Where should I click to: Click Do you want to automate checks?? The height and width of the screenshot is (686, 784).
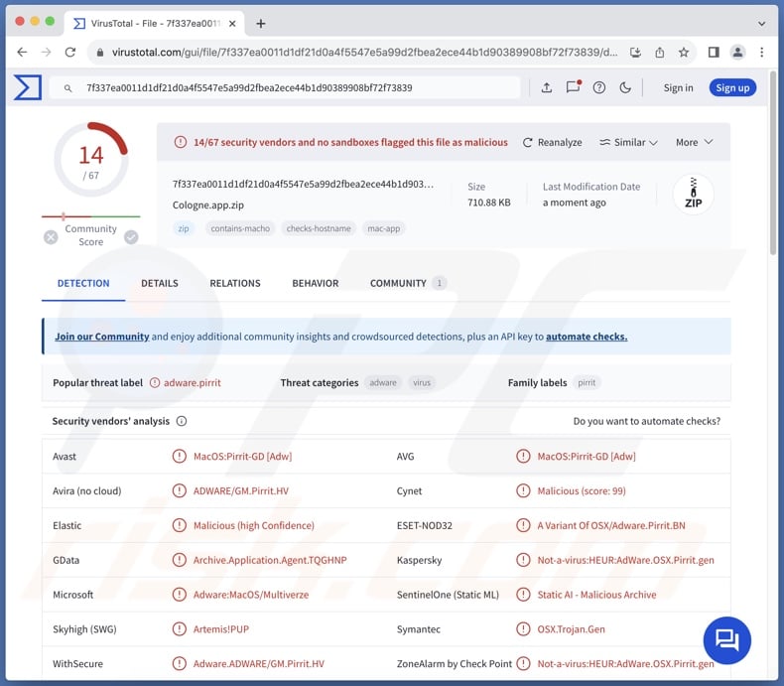[646, 421]
